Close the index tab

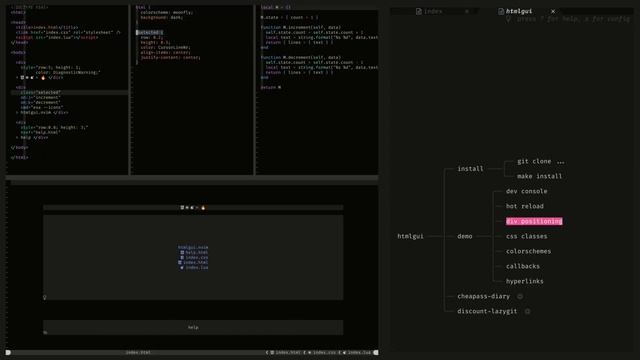pos(467,11)
